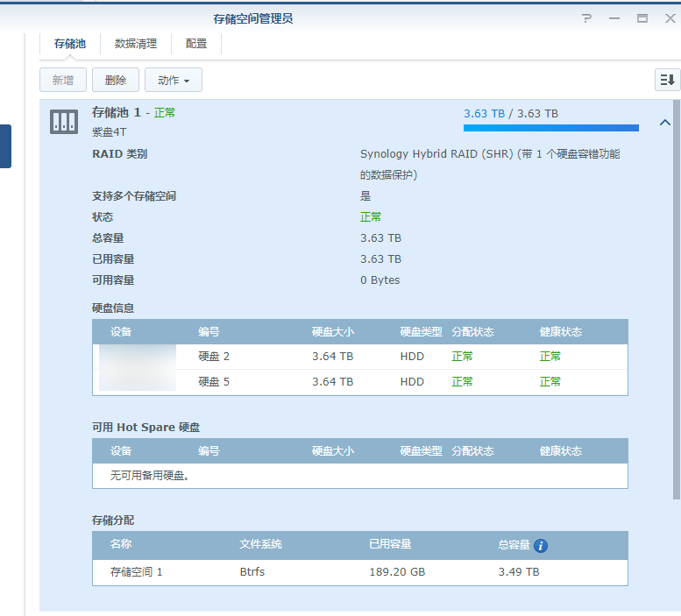Screen dimensions: 681x616
Task: Click the 支持多个存储空间 row 是 value
Action: (x=365, y=196)
